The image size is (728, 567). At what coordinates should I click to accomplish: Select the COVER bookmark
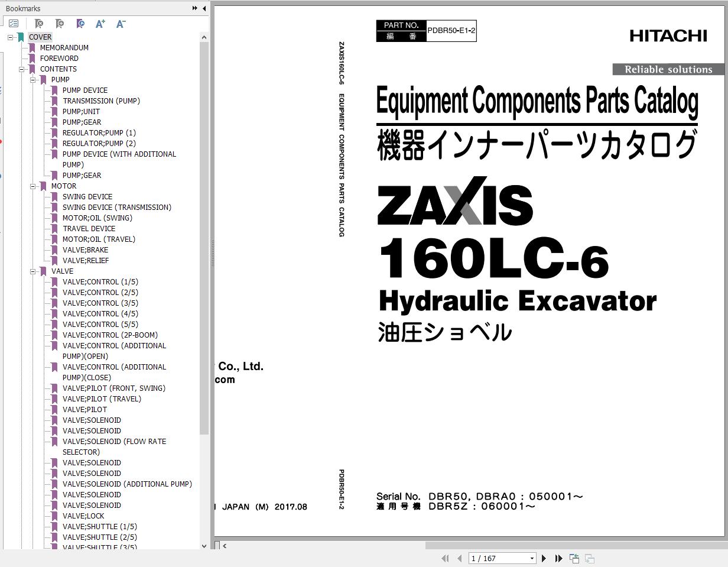[40, 37]
